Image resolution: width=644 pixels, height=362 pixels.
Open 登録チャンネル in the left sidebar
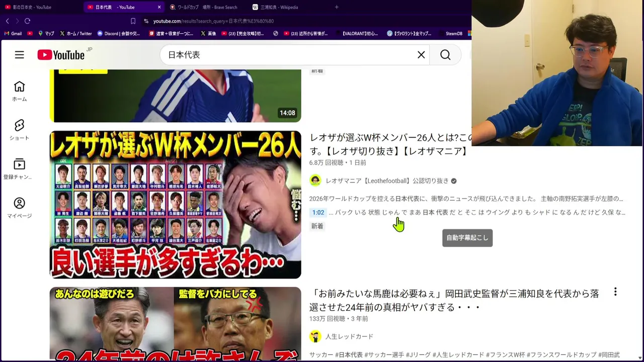pyautogui.click(x=19, y=169)
